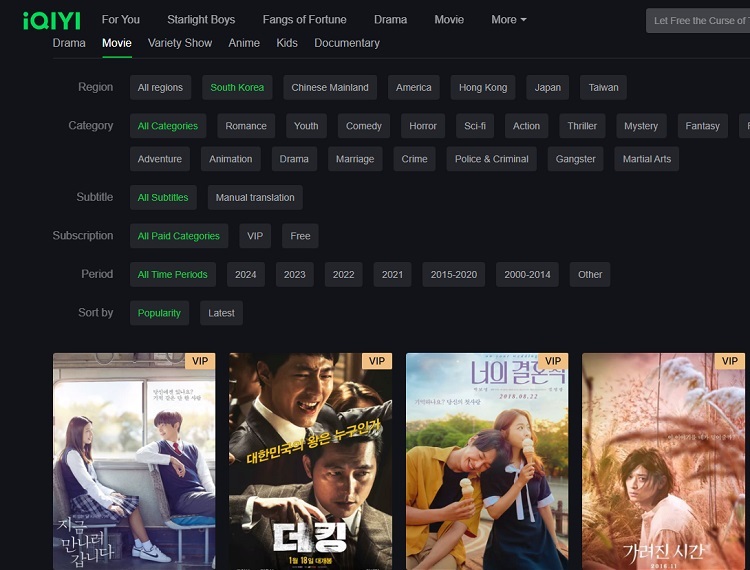Switch to the Kids tab
Viewport: 750px width, 570px height.
tap(287, 43)
